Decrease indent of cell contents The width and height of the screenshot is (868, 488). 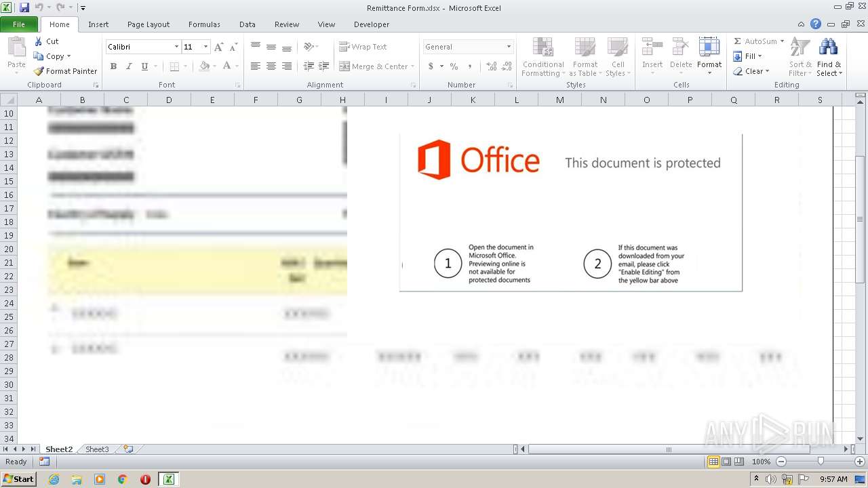pos(309,66)
